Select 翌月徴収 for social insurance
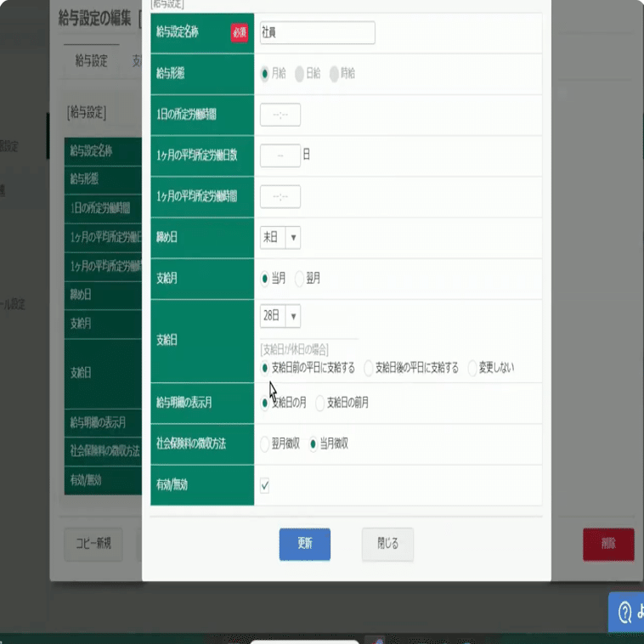The width and height of the screenshot is (644, 644). (265, 443)
